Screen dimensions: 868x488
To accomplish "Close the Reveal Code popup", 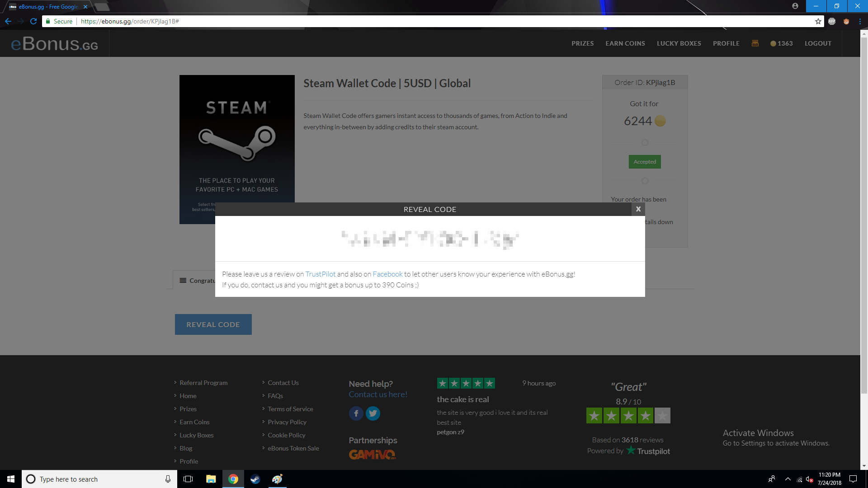I will coord(638,209).
